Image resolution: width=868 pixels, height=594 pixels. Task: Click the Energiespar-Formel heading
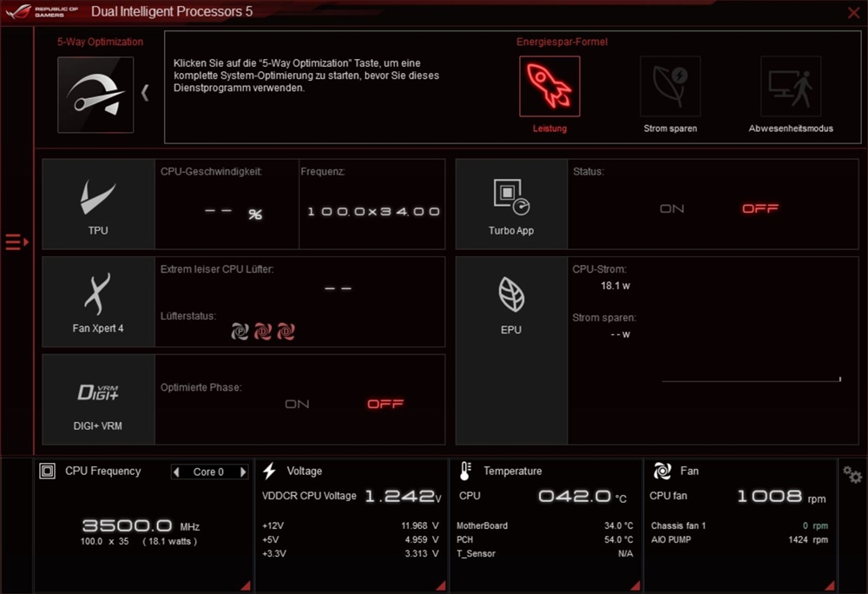[562, 42]
